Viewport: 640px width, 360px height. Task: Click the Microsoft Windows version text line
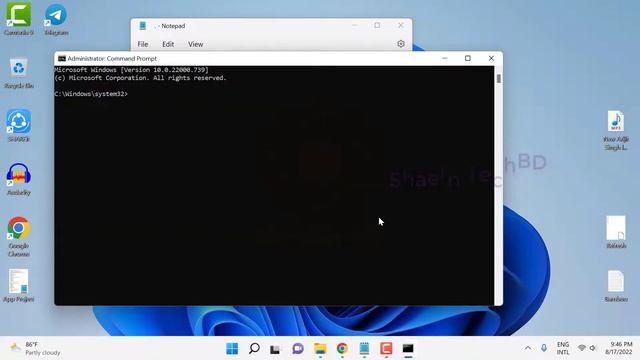pyautogui.click(x=131, y=70)
